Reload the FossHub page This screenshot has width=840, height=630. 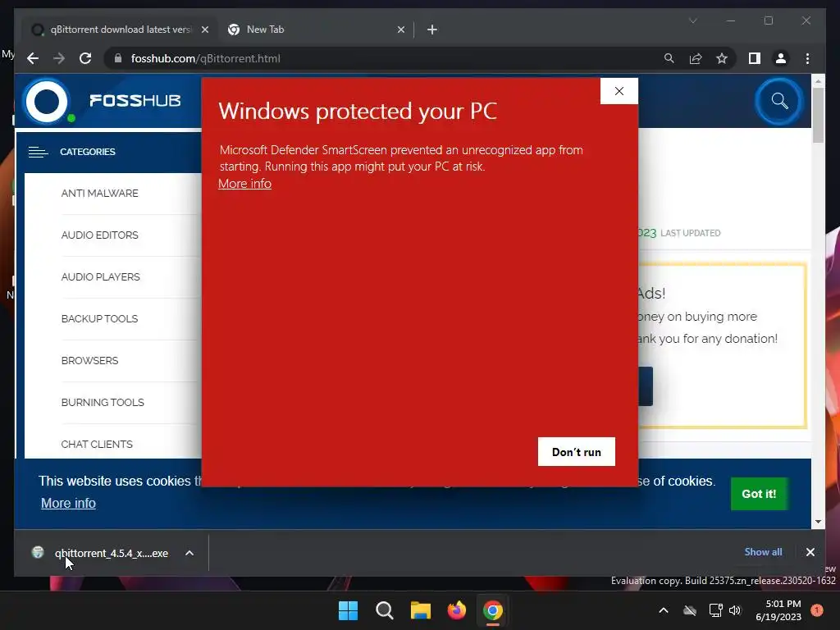pos(85,58)
